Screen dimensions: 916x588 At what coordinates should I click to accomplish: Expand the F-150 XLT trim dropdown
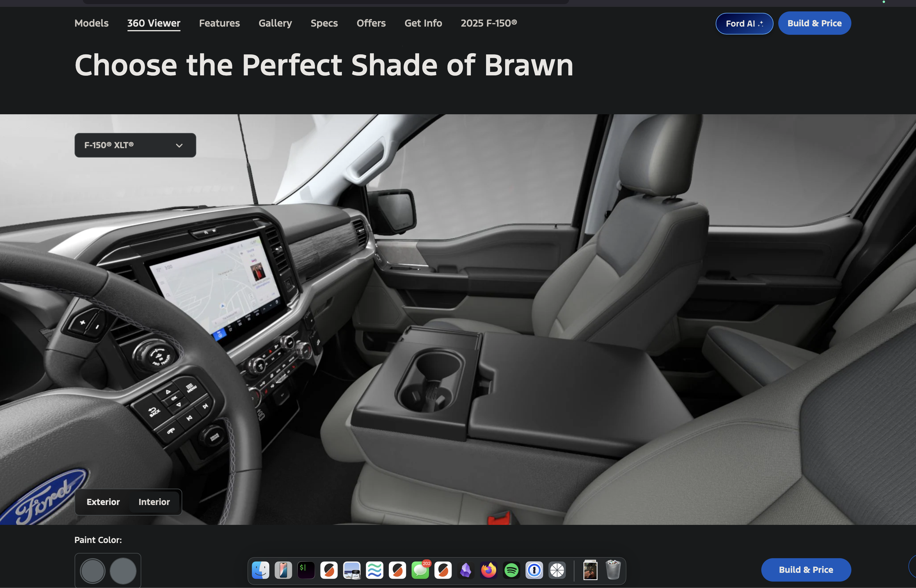tap(135, 145)
